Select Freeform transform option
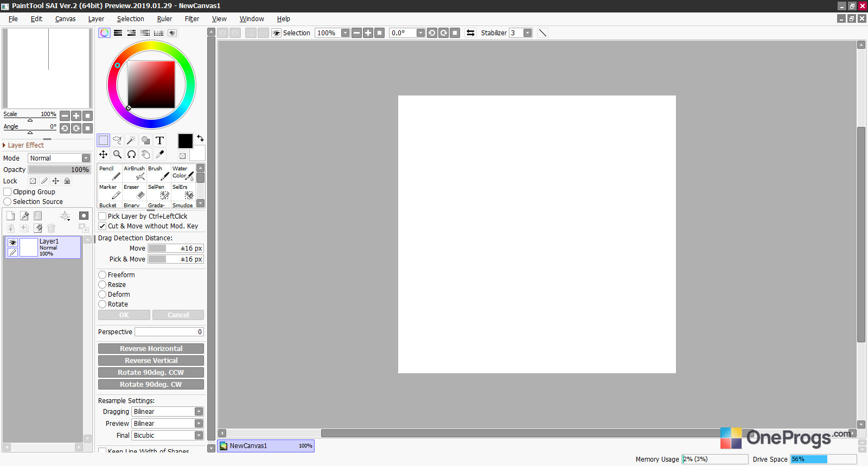 [x=102, y=275]
